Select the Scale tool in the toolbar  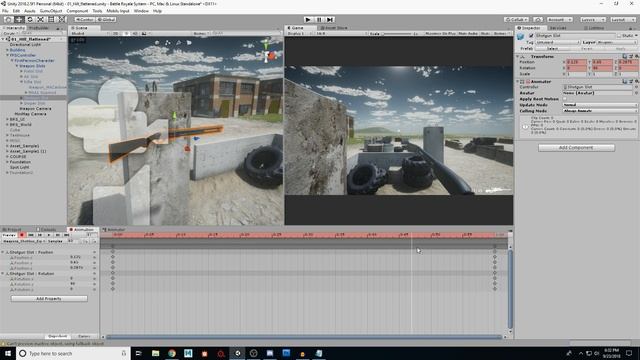click(40, 20)
